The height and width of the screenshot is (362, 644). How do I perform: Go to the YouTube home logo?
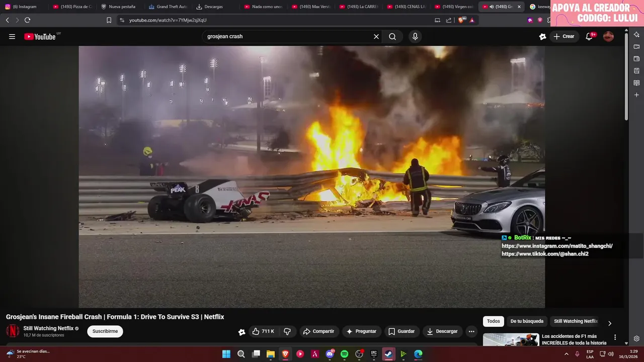40,36
